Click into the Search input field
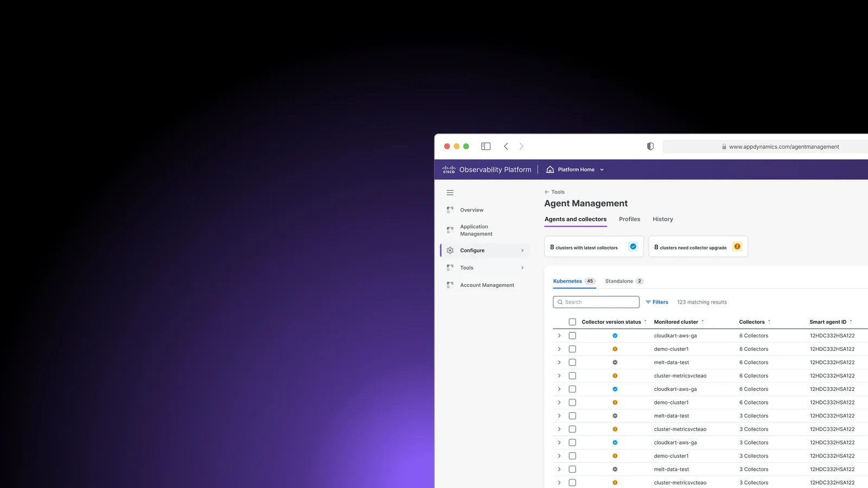 coord(596,302)
